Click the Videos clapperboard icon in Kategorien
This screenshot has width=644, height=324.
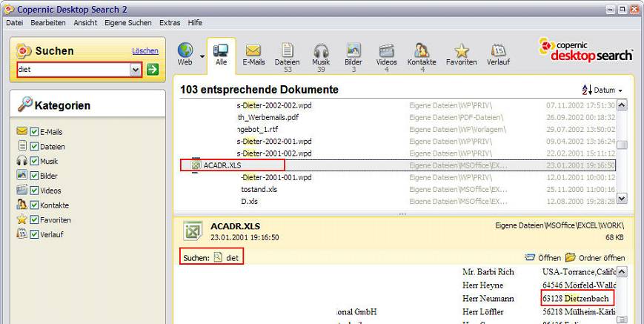[x=21, y=190]
